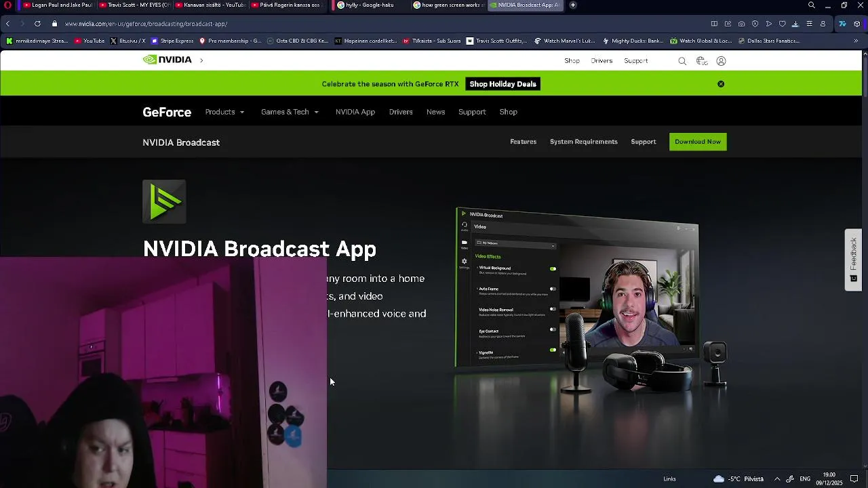This screenshot has width=868, height=488.
Task: Expand the Products dropdown in GeForce menu
Action: pos(224,112)
